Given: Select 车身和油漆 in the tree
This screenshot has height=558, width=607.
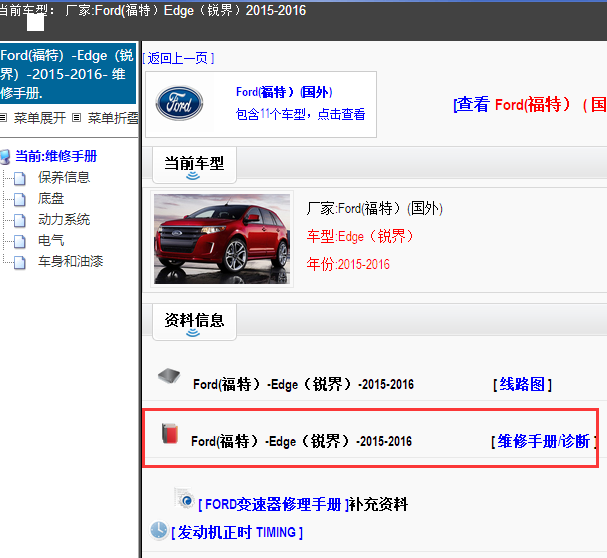Looking at the screenshot, I should [x=70, y=261].
